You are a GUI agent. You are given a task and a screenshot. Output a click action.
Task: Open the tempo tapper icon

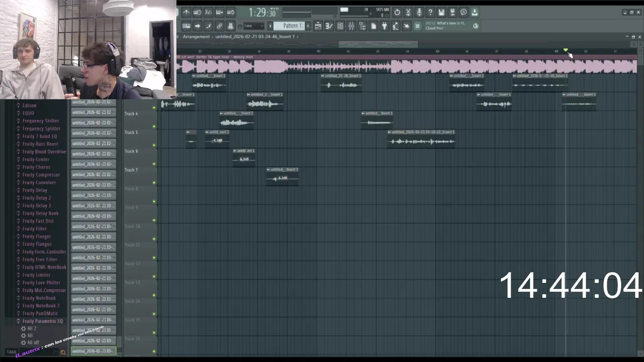click(x=395, y=26)
